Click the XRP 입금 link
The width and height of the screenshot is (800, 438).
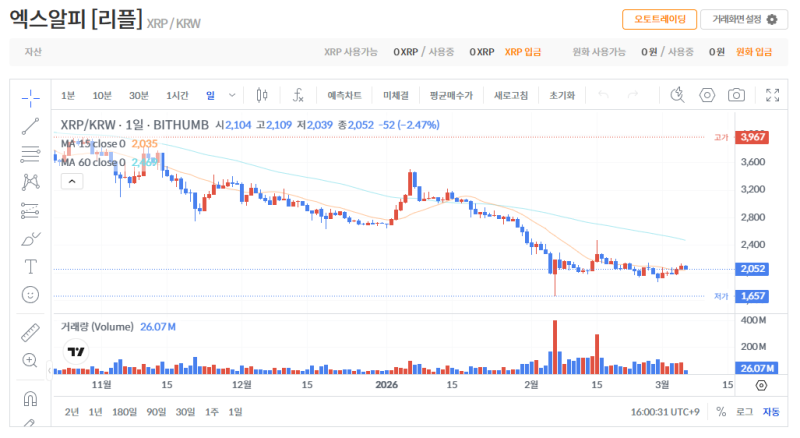point(523,52)
